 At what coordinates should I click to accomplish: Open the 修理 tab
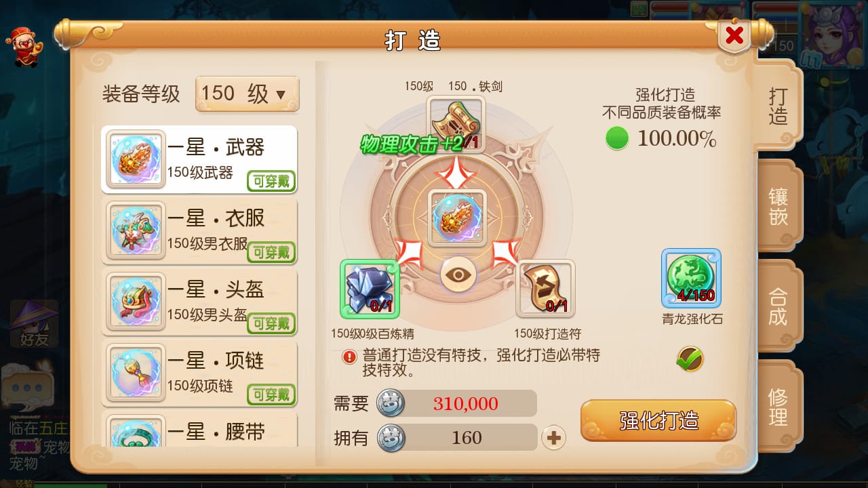click(778, 407)
